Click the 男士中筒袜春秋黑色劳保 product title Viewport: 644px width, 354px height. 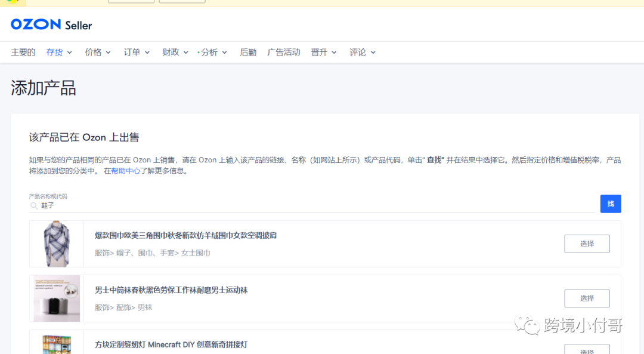[171, 290]
